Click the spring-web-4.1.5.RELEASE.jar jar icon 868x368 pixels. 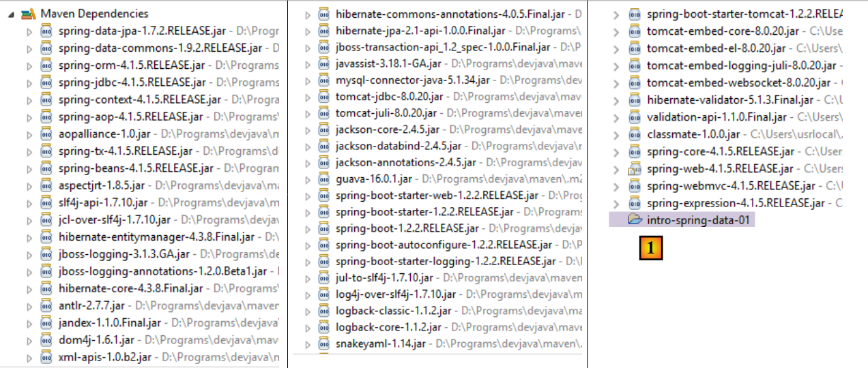(635, 168)
